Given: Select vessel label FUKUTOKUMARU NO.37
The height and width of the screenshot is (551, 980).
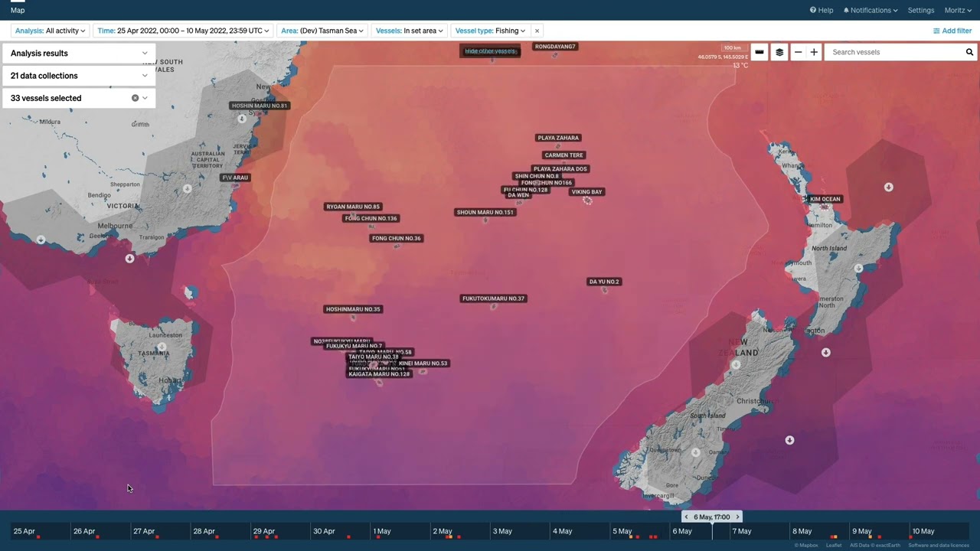Looking at the screenshot, I should (494, 298).
